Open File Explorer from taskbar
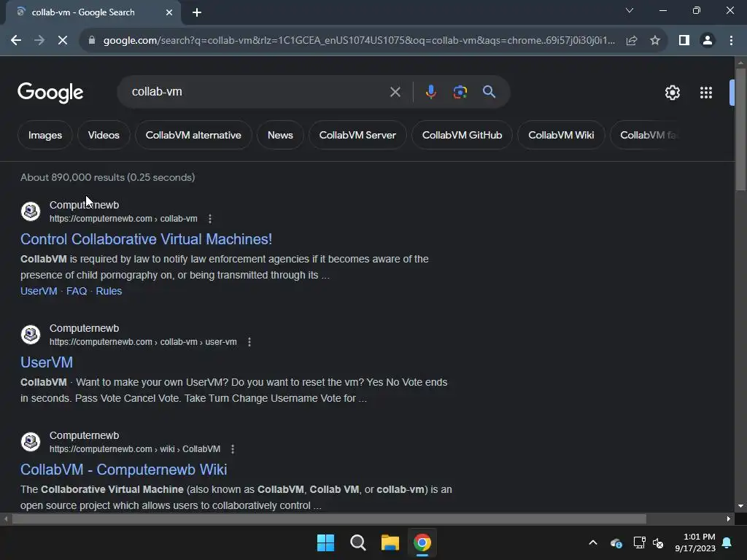This screenshot has height=560, width=747. click(x=390, y=542)
